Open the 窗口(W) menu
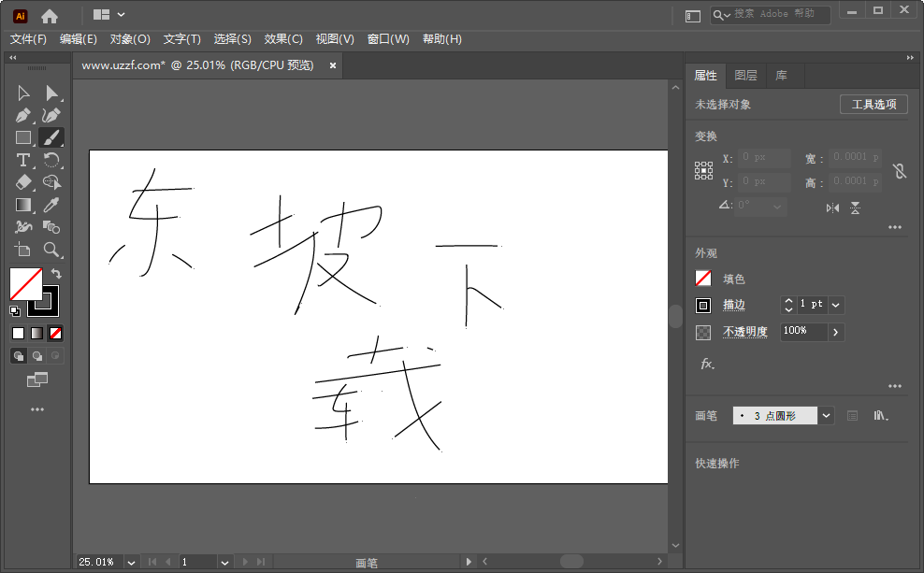This screenshot has height=573, width=924. click(x=388, y=38)
